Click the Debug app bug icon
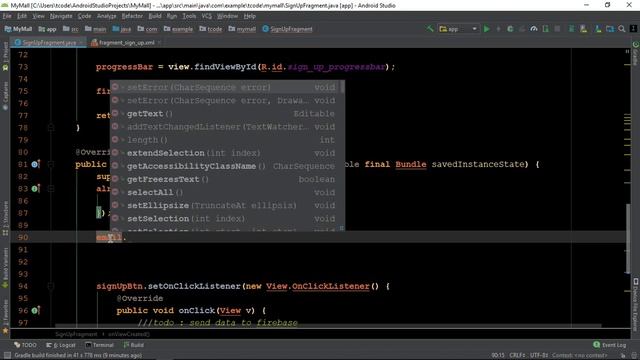Image resolution: width=640 pixels, height=360 pixels. point(510,29)
